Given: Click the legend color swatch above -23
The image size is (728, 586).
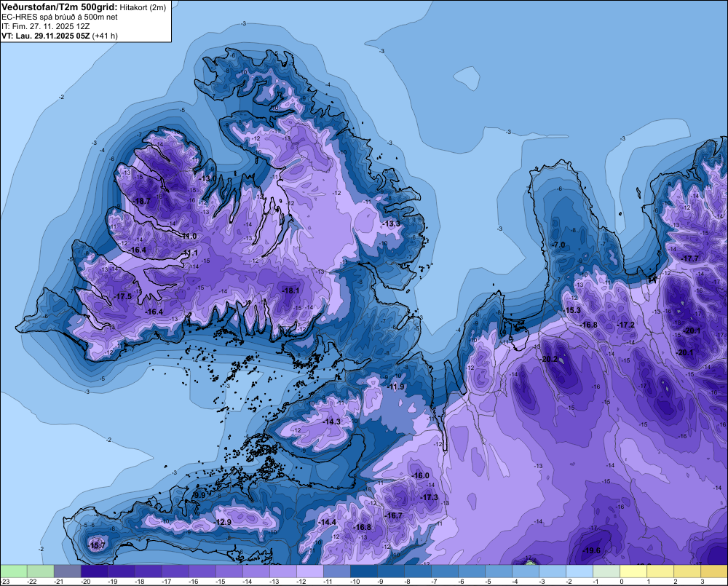Looking at the screenshot, I should point(14,571).
